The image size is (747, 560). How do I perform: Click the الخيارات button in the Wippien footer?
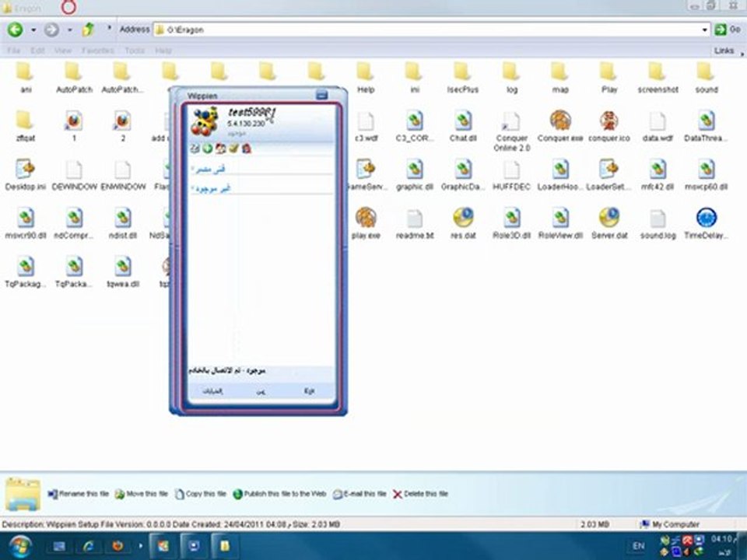pyautogui.click(x=212, y=391)
